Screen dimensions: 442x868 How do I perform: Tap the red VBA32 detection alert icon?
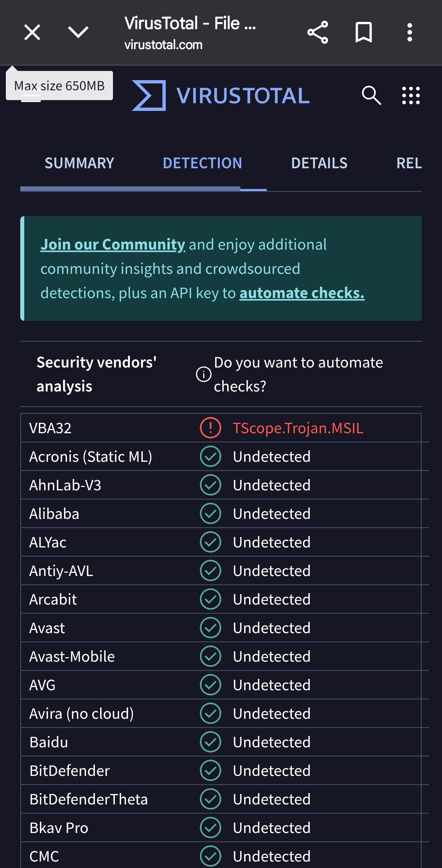pos(210,428)
